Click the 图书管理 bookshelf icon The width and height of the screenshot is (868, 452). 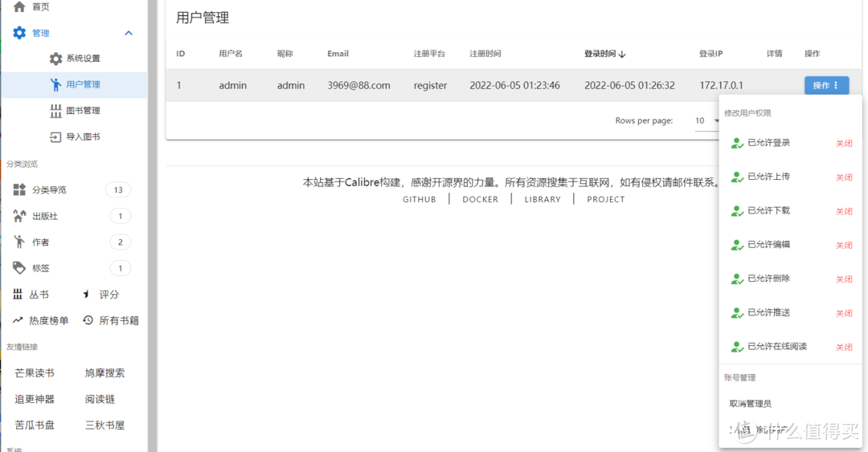click(56, 111)
